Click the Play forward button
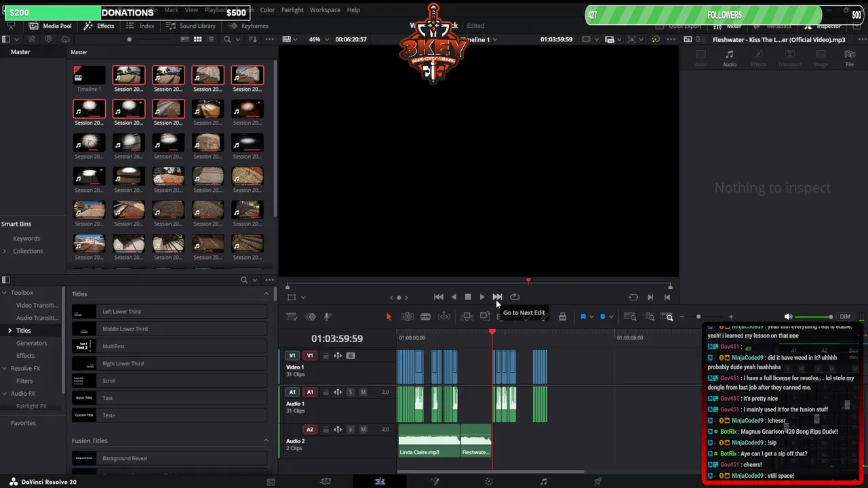 click(482, 297)
